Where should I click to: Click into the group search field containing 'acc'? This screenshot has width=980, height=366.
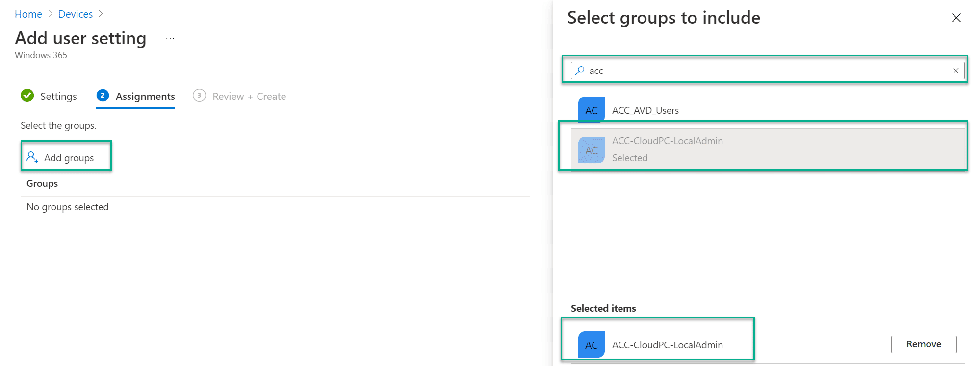(x=768, y=71)
